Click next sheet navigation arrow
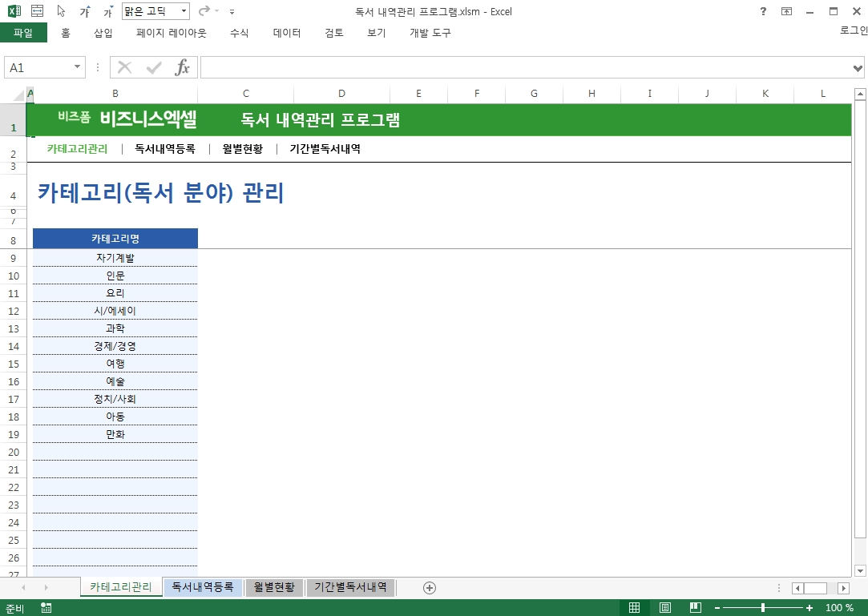 click(x=46, y=587)
